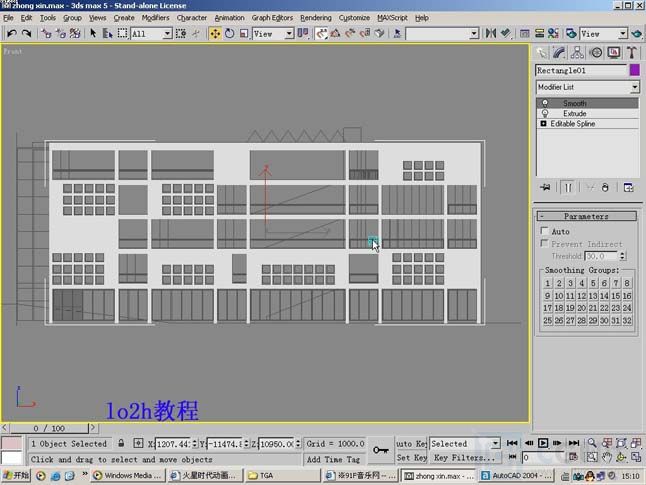Screen dimensions: 646x485
Task: Click the purple object color swatch
Action: (x=635, y=70)
